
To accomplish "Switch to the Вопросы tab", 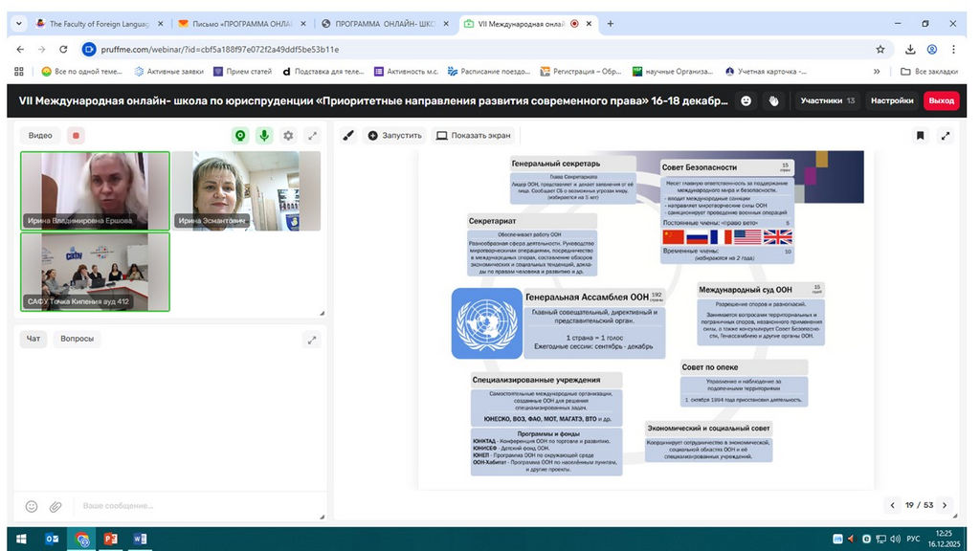I will [77, 339].
